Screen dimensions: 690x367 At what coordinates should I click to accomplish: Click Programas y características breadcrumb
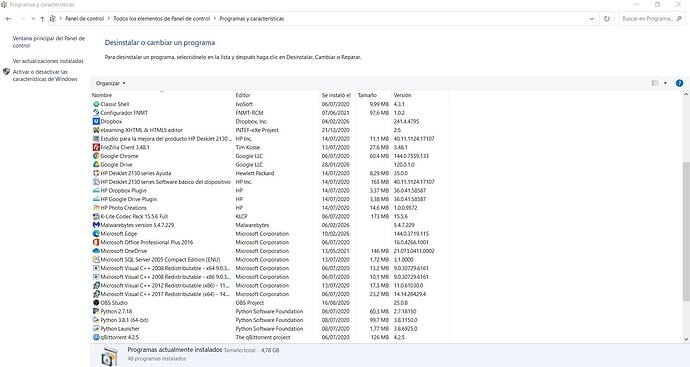(252, 19)
